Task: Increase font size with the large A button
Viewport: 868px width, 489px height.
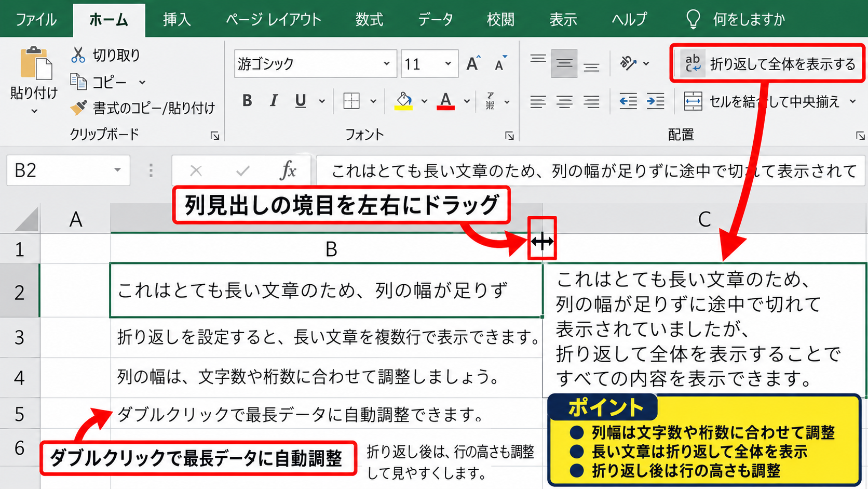Action: point(473,63)
